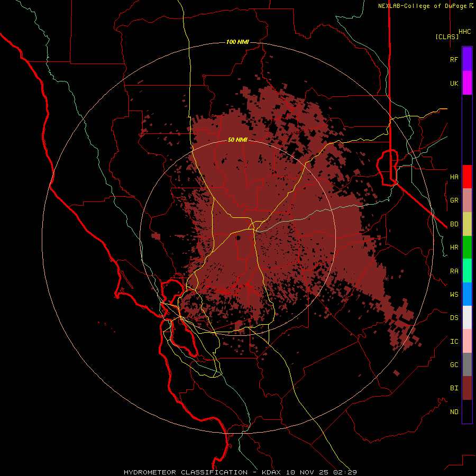Click the HA red legend swatch

467,177
